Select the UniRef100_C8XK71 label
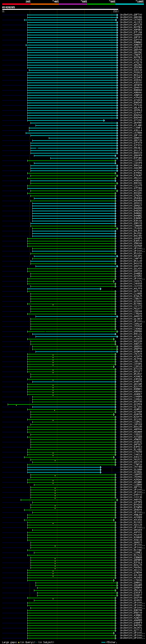This screenshot has width=146, height=644. [131, 281]
